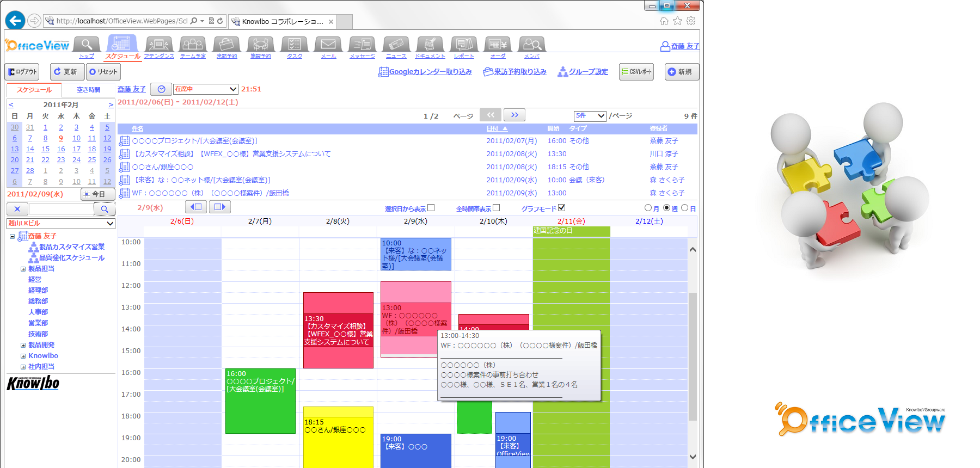Viewport: 980px width, 468px height.
Task: Click the リセット button
Action: pyautogui.click(x=103, y=72)
